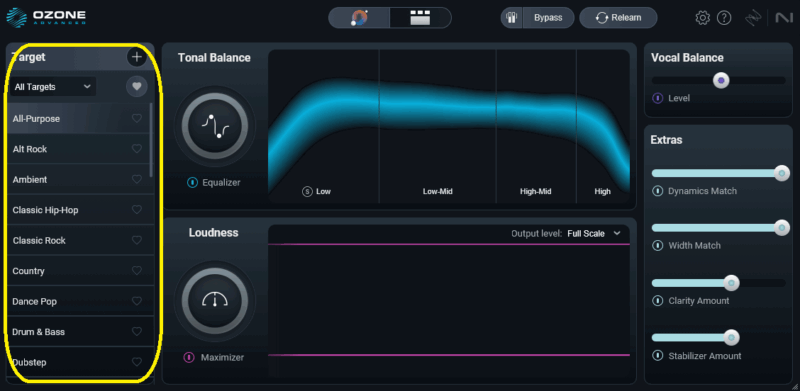
Task: Toggle Dynamics Match power button
Action: point(658,191)
